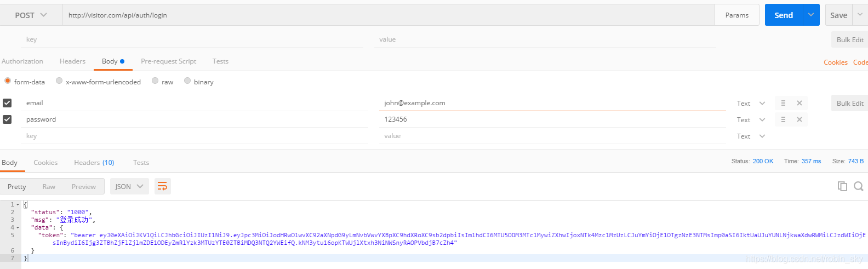Select the raw body type radio button
The width and height of the screenshot is (868, 269).
pyautogui.click(x=155, y=81)
